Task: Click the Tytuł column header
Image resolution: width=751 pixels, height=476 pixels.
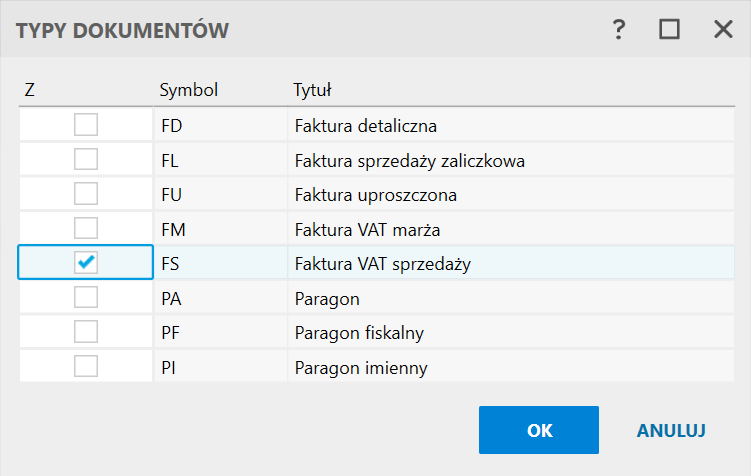Action: 312,90
